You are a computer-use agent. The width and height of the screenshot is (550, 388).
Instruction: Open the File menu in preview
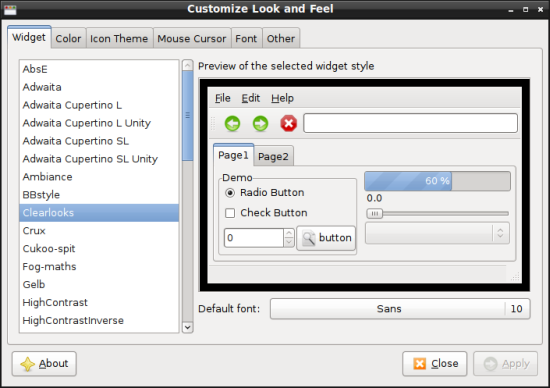[x=222, y=98]
